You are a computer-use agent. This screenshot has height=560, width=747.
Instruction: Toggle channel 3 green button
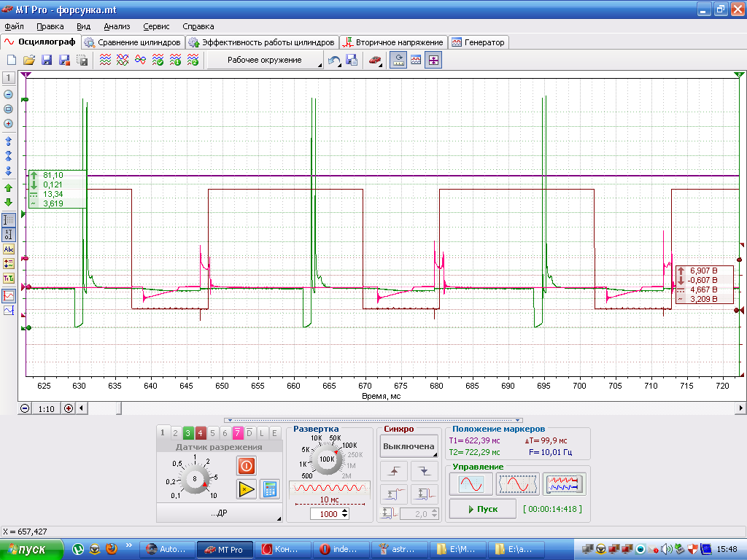pyautogui.click(x=187, y=433)
